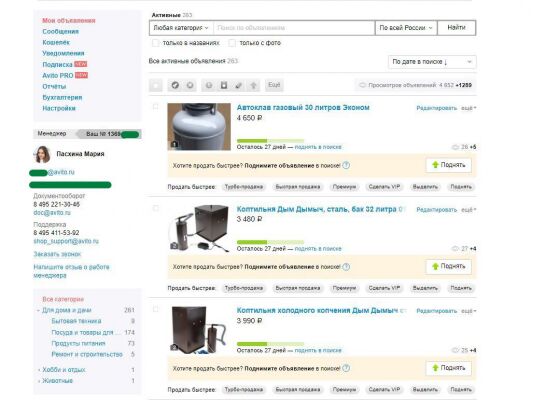Click the question mark icon under Коптильня сталь listing
Viewport: 546px width, 400px height.
(x=346, y=267)
